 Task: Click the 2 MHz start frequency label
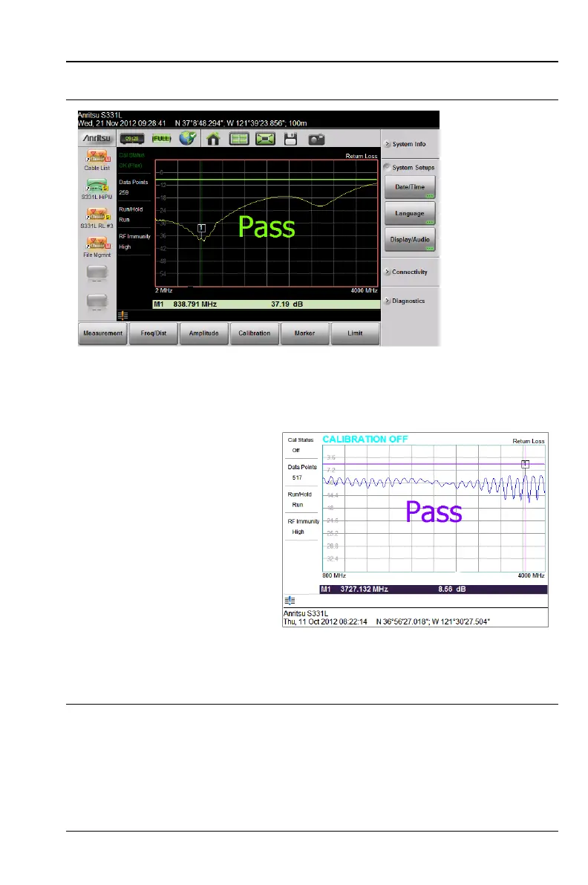163,290
